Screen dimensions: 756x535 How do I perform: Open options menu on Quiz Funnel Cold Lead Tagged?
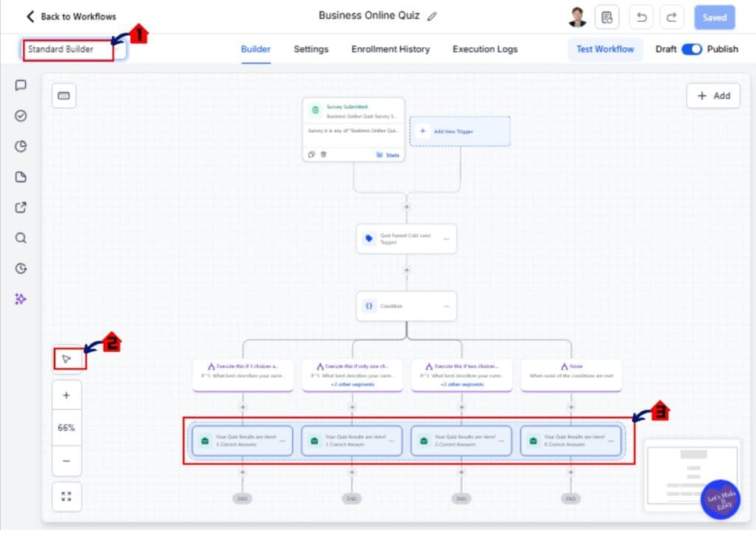tap(446, 238)
